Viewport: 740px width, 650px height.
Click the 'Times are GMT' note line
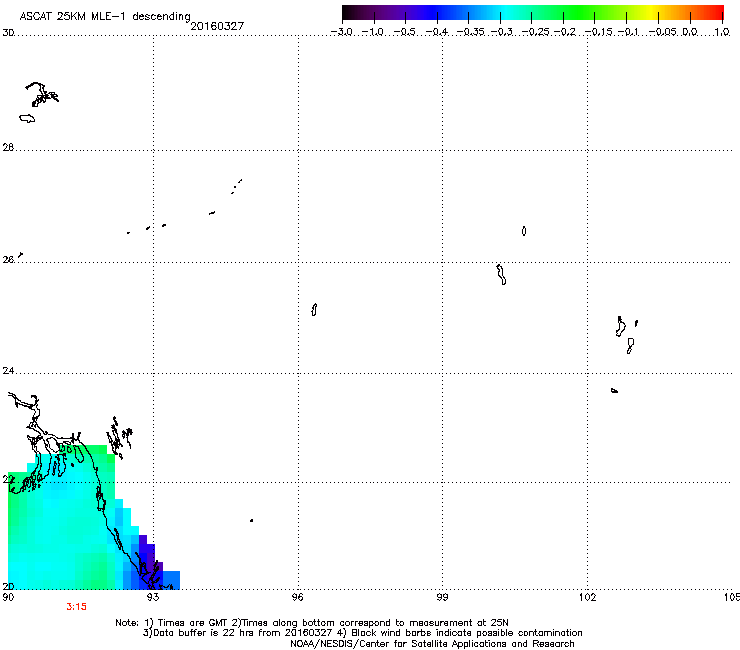point(312,623)
